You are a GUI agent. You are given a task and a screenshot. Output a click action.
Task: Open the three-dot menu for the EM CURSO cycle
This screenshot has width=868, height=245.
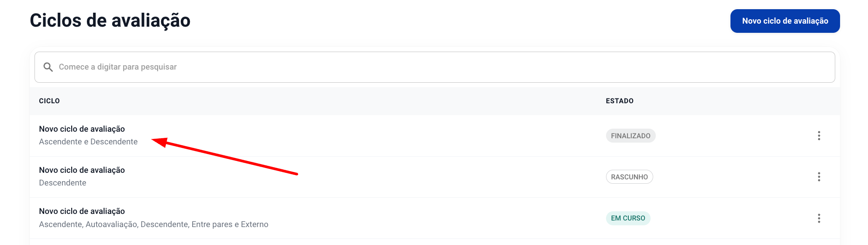click(819, 218)
